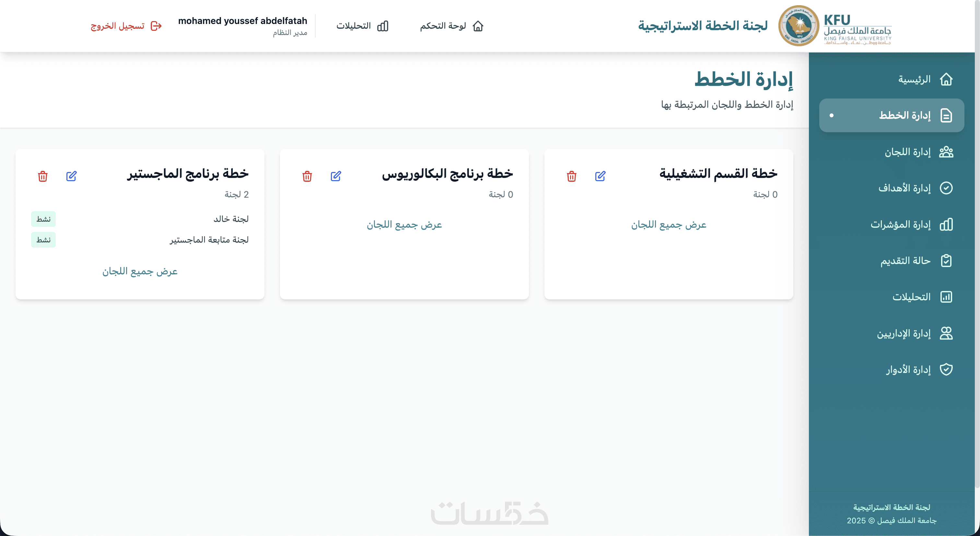
Task: Edit خطة برنامج الماجستير with pencil icon
Action: [x=71, y=176]
